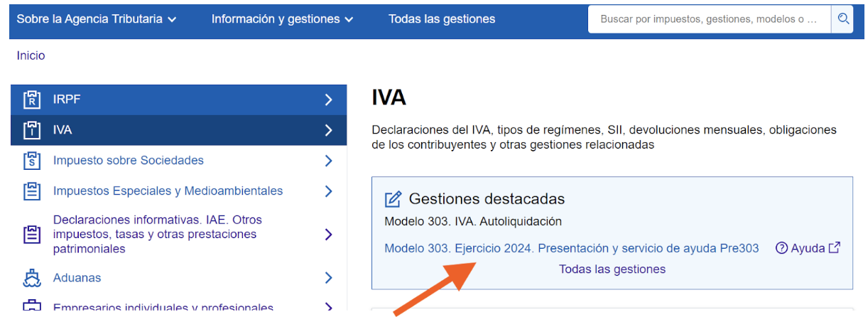Expand the Impuesto sobre Sociedades chevron
This screenshot has width=868, height=327.
pos(328,161)
